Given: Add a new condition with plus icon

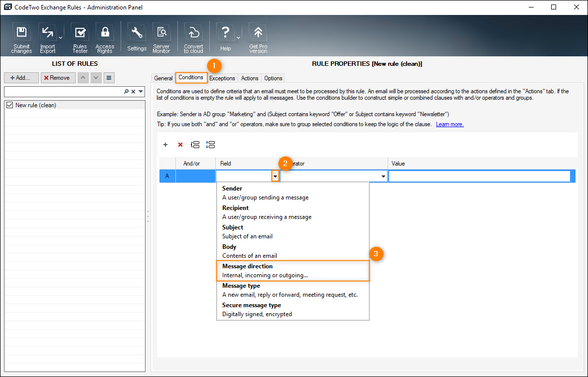Looking at the screenshot, I should tap(165, 145).
